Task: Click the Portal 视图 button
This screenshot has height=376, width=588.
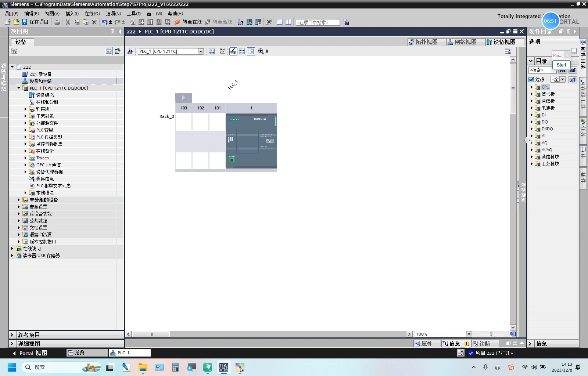Action: point(30,353)
